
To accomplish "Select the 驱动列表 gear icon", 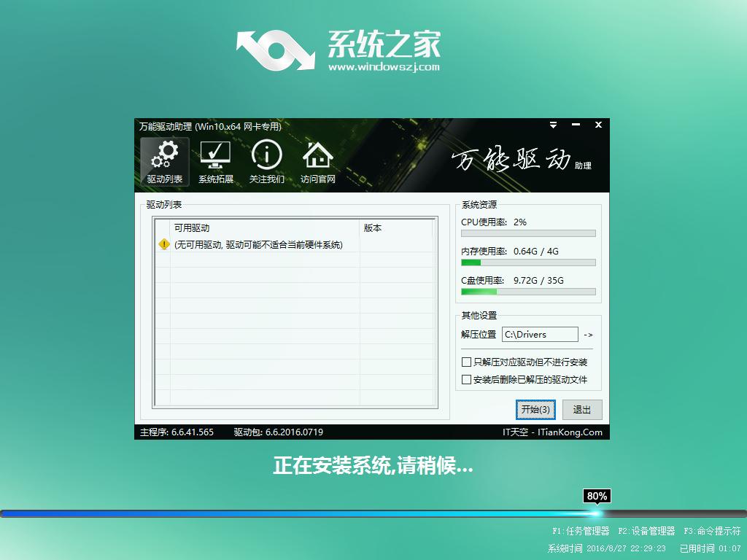I will 163,160.
